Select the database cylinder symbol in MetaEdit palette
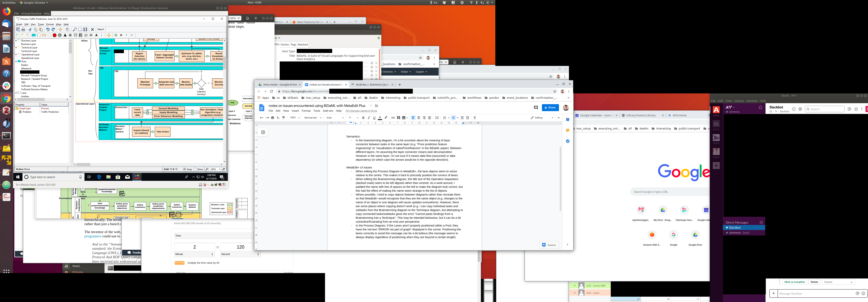 (76, 35)
